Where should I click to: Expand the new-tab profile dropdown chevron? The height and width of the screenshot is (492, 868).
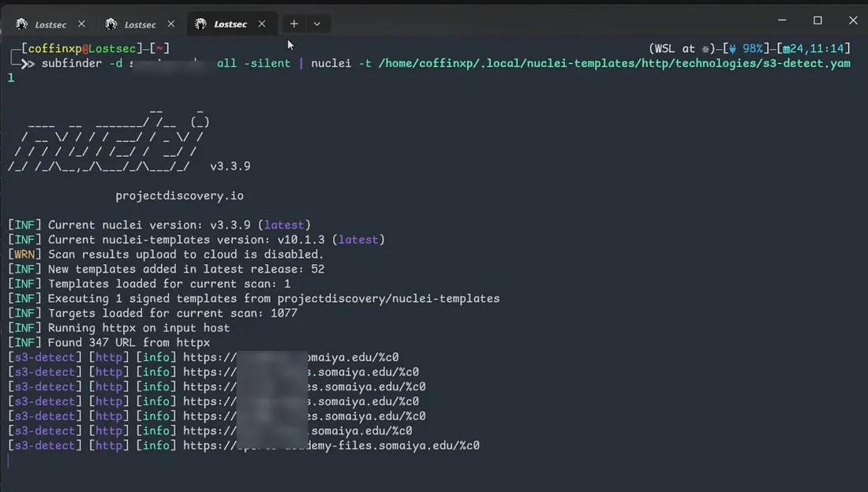click(x=316, y=24)
